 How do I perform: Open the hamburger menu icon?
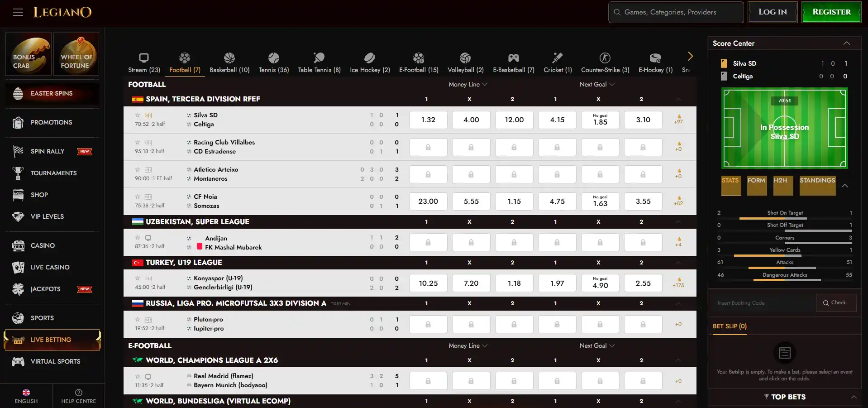click(18, 12)
